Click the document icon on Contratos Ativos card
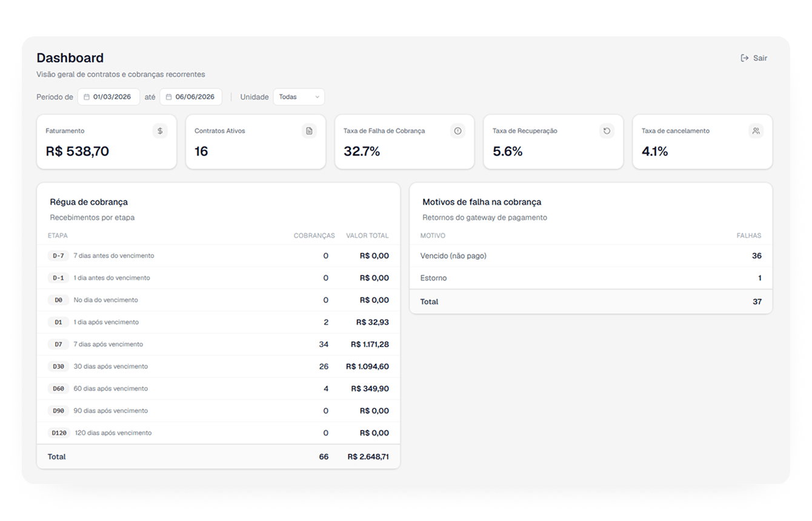Screen dimensions: 812x521 pos(309,131)
